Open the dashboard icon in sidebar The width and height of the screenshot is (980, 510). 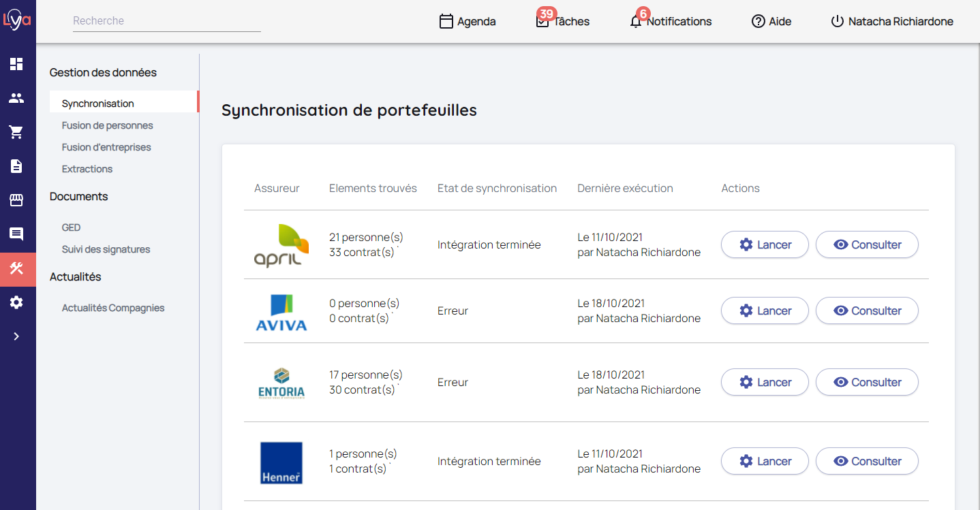coord(16,64)
